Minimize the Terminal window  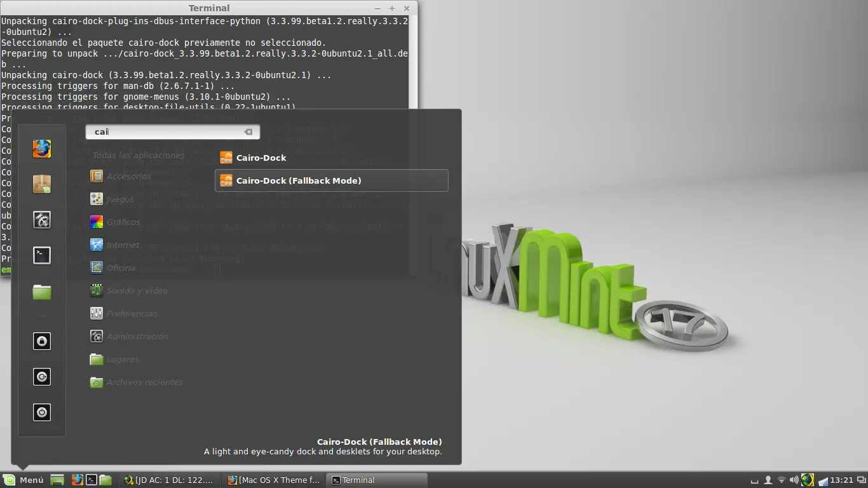tap(378, 8)
